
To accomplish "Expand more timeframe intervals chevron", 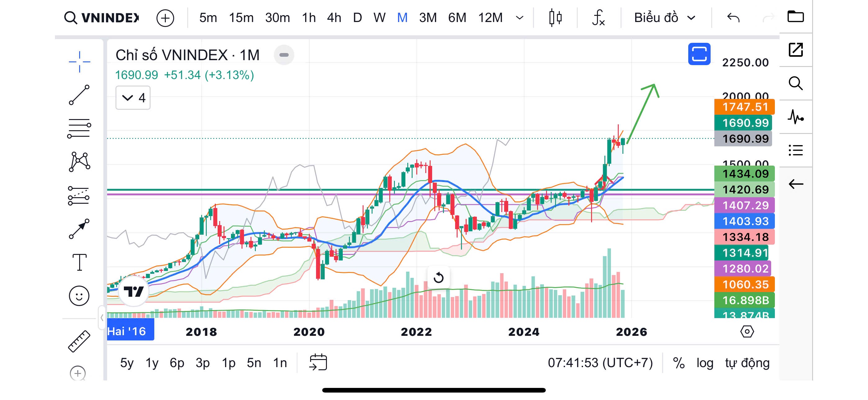I will pos(520,17).
